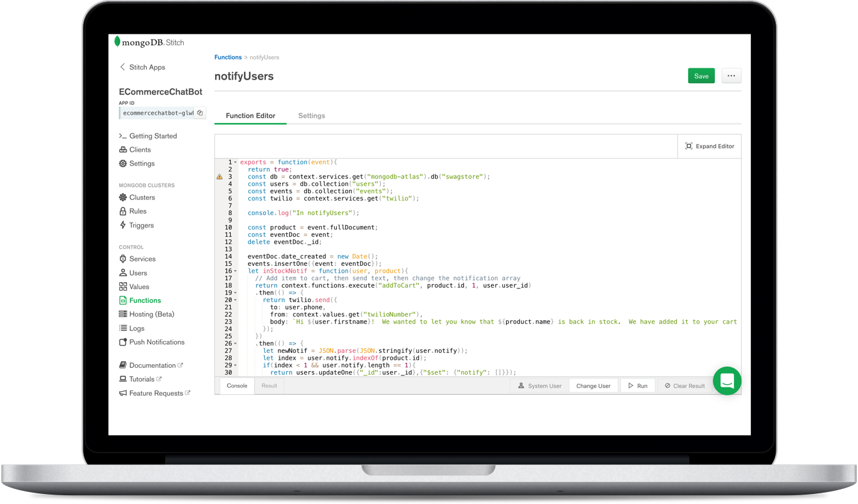Image resolution: width=858 pixels, height=504 pixels.
Task: Click the Run button
Action: click(x=638, y=386)
